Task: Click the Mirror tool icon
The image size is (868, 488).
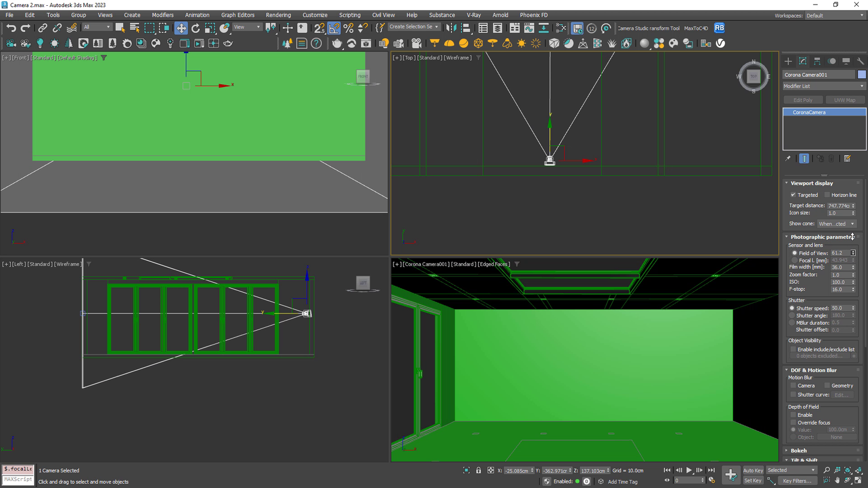Action: [451, 28]
